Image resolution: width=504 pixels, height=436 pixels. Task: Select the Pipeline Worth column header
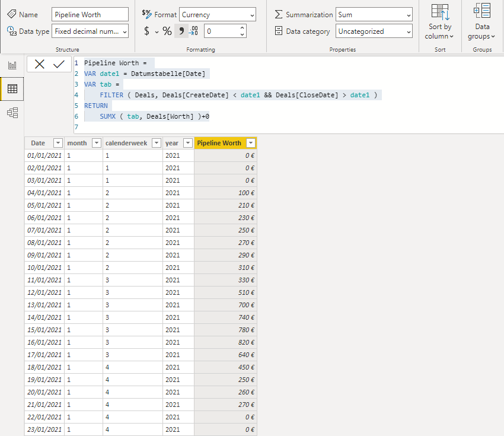point(219,143)
